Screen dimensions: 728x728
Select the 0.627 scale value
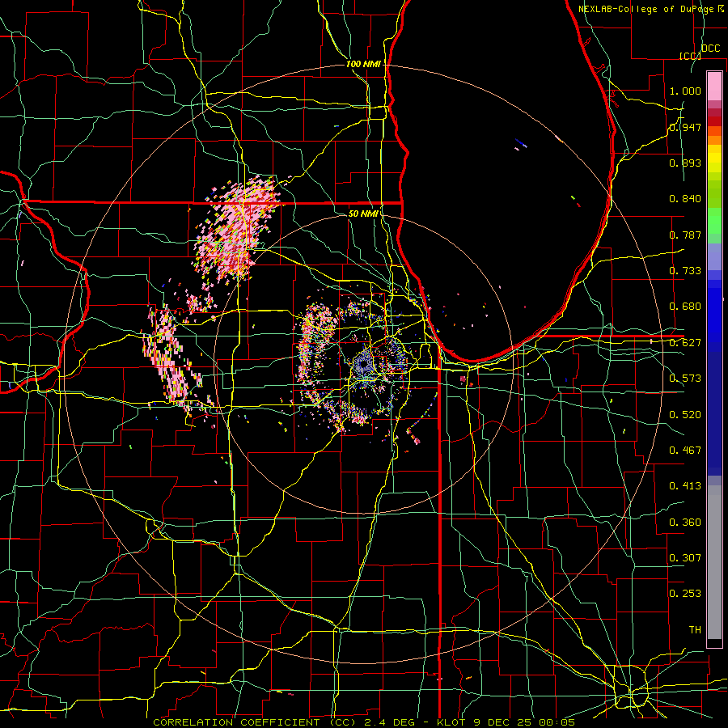685,343
